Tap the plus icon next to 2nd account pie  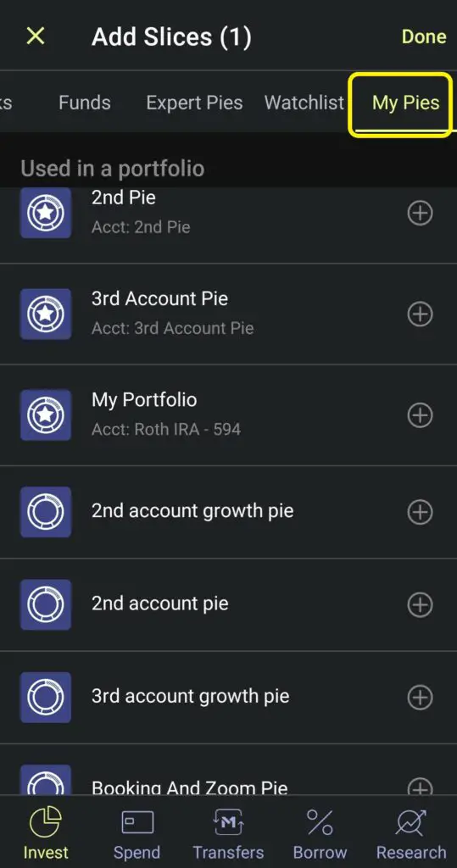[420, 604]
